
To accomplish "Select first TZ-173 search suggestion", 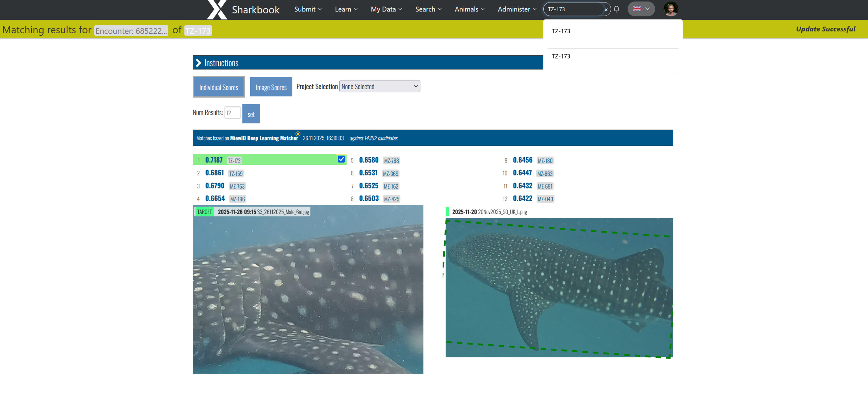I will click(x=561, y=31).
